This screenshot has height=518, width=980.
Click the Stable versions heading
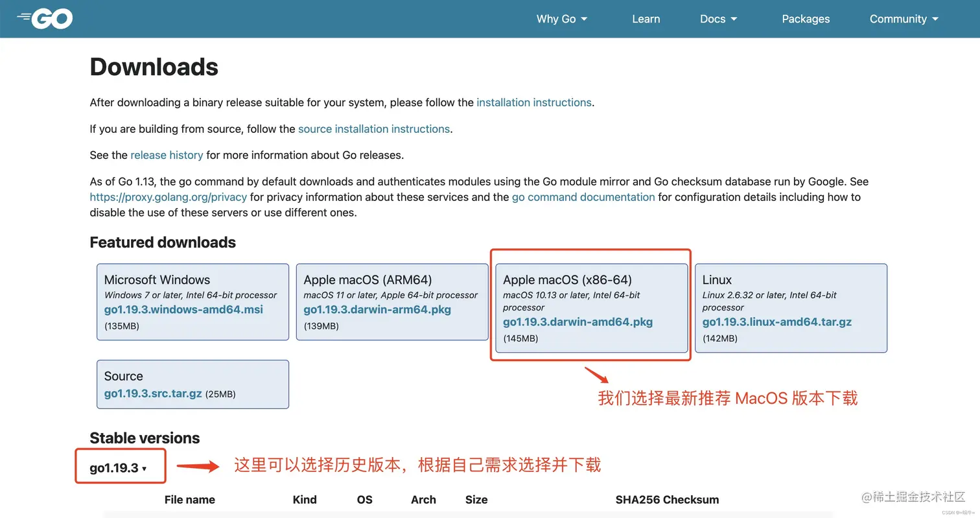pos(145,438)
